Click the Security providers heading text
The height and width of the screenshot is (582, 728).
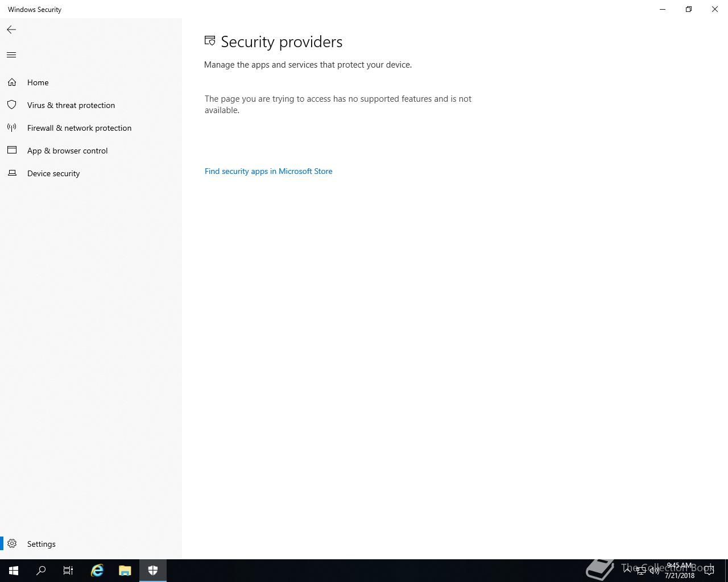(x=282, y=42)
